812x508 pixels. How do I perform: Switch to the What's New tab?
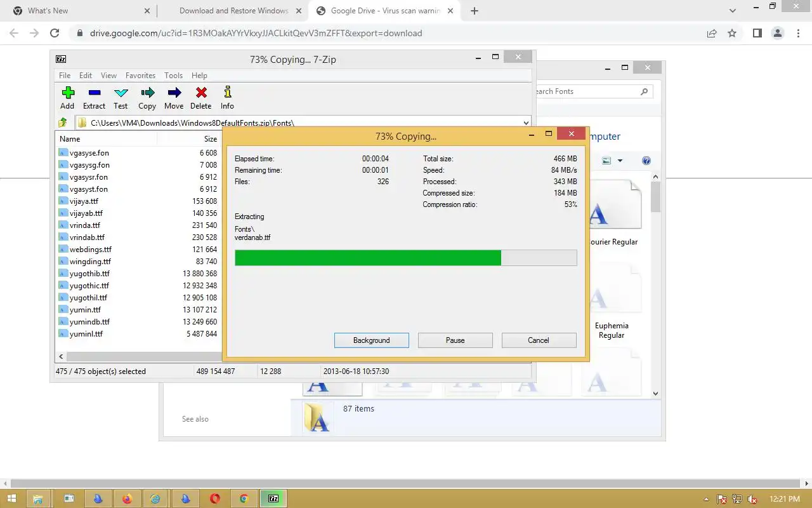point(79,11)
